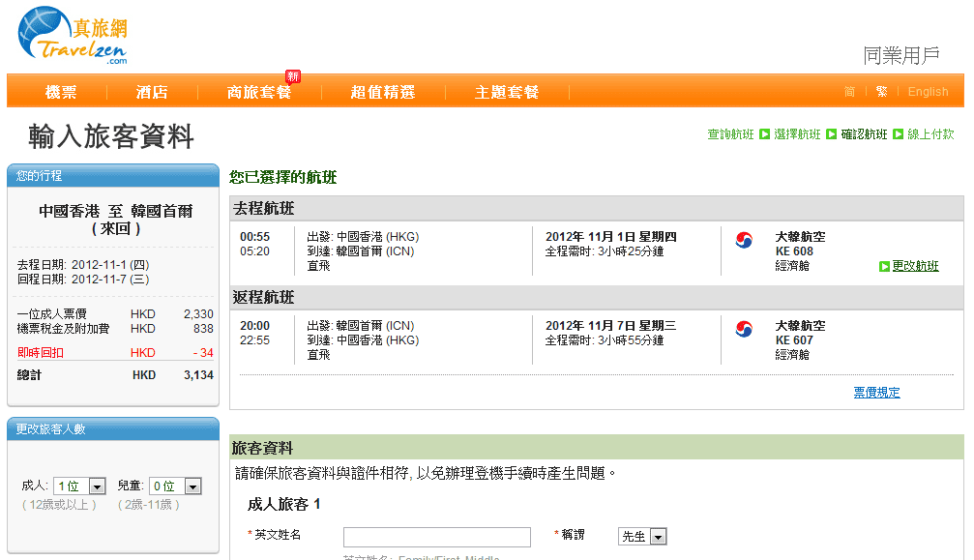
Task: Click the red 新 badge on 商旅套餐
Action: [293, 76]
